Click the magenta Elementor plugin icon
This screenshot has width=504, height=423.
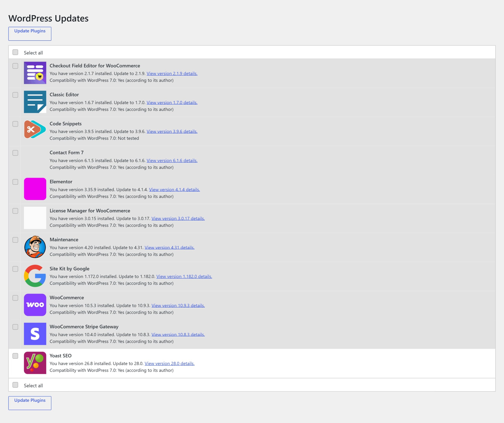[x=35, y=189]
